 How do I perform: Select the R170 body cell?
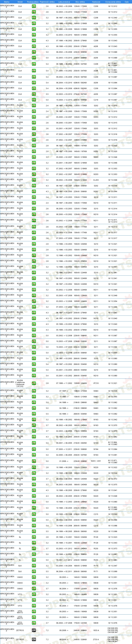(96, 566)
